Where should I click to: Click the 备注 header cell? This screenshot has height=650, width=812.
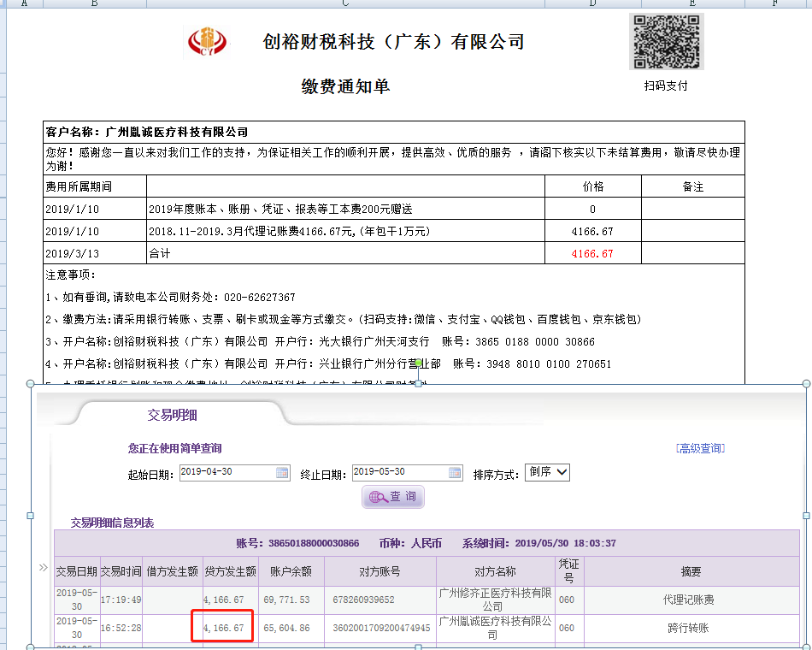[693, 186]
